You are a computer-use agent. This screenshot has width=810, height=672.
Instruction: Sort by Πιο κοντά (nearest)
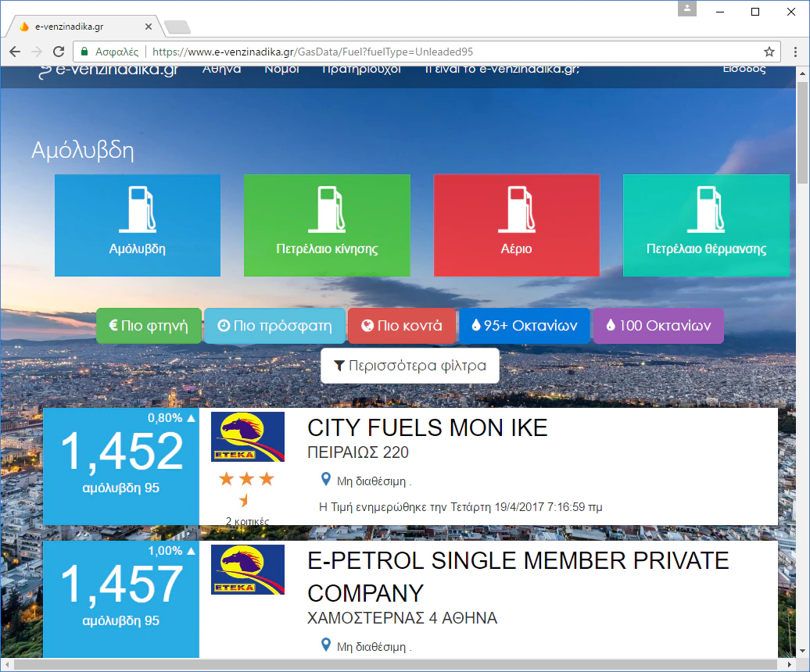click(402, 326)
